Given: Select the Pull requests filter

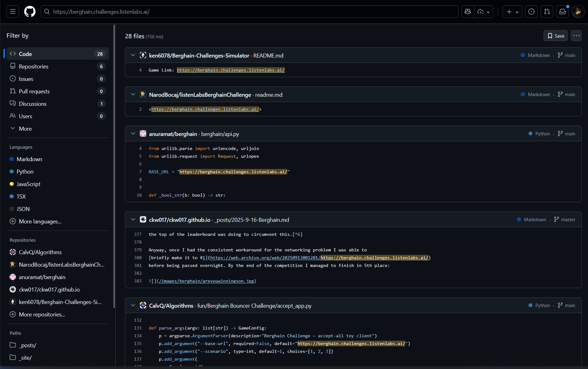Looking at the screenshot, I should coord(58,91).
